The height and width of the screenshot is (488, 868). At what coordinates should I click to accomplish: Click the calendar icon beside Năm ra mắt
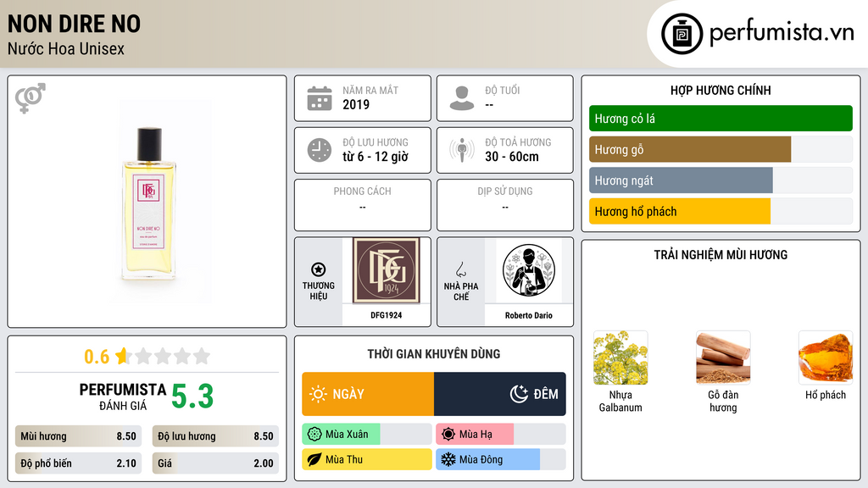pyautogui.click(x=320, y=98)
